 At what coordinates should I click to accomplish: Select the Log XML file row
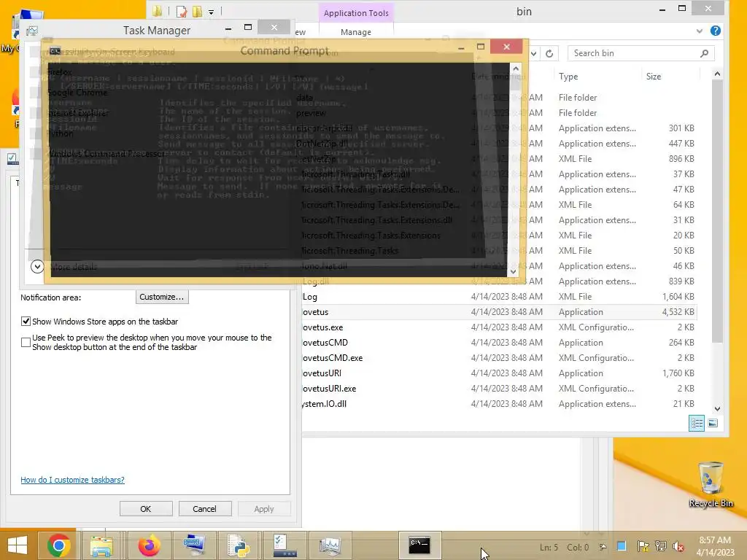coord(499,297)
